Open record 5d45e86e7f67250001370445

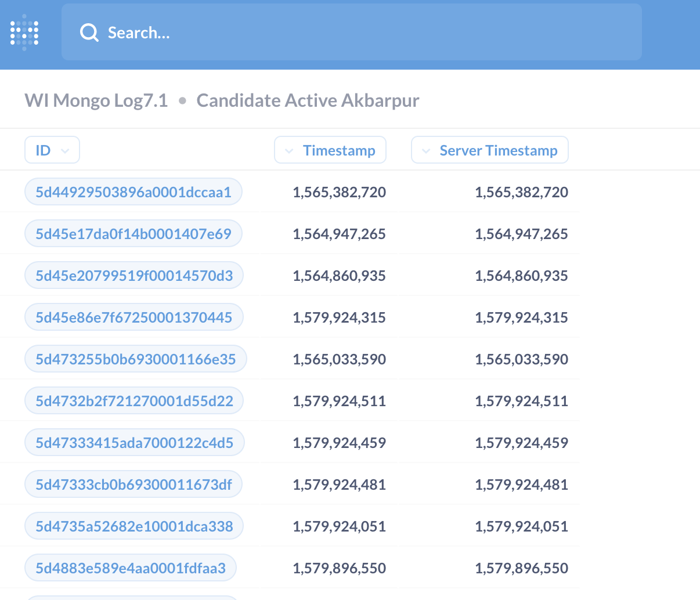134,317
